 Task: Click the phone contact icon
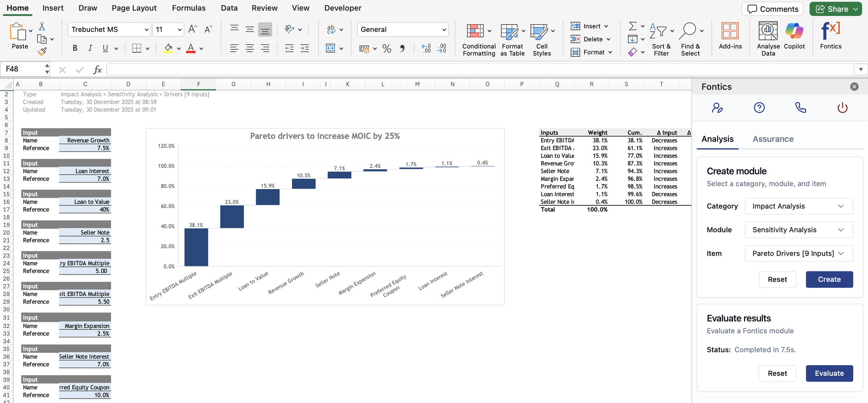pyautogui.click(x=800, y=108)
